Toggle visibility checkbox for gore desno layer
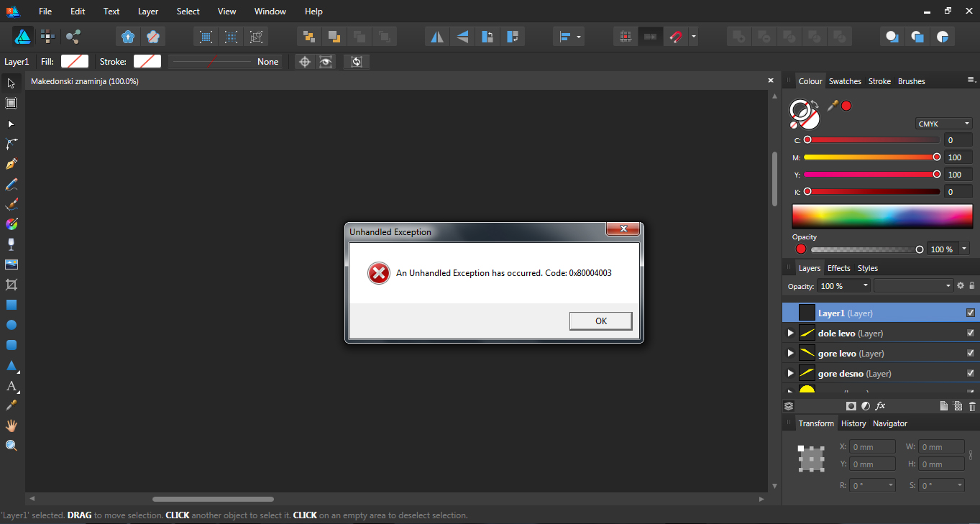Viewport: 980px width, 524px height. pyautogui.click(x=971, y=373)
